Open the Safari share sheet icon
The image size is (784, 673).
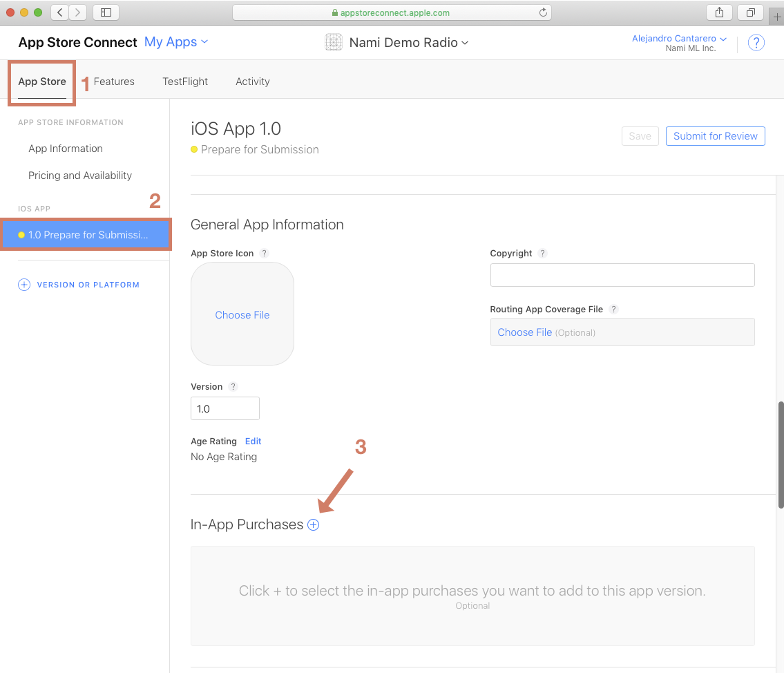pos(719,12)
